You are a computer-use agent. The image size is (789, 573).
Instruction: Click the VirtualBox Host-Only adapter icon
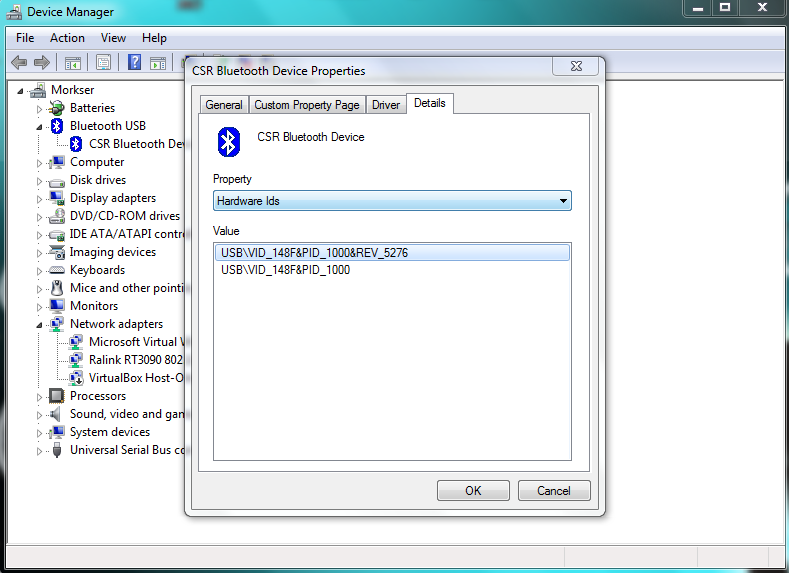click(76, 378)
